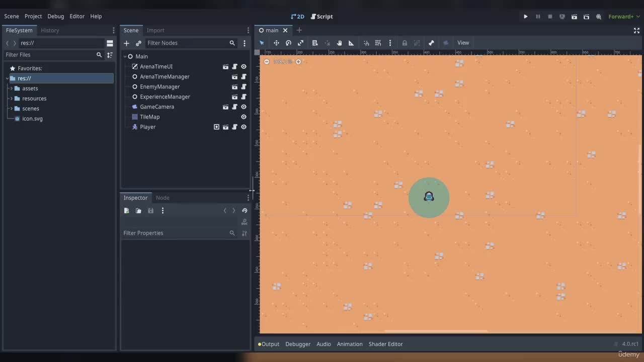Toggle visibility of Player node
The width and height of the screenshot is (644, 362).
click(244, 127)
